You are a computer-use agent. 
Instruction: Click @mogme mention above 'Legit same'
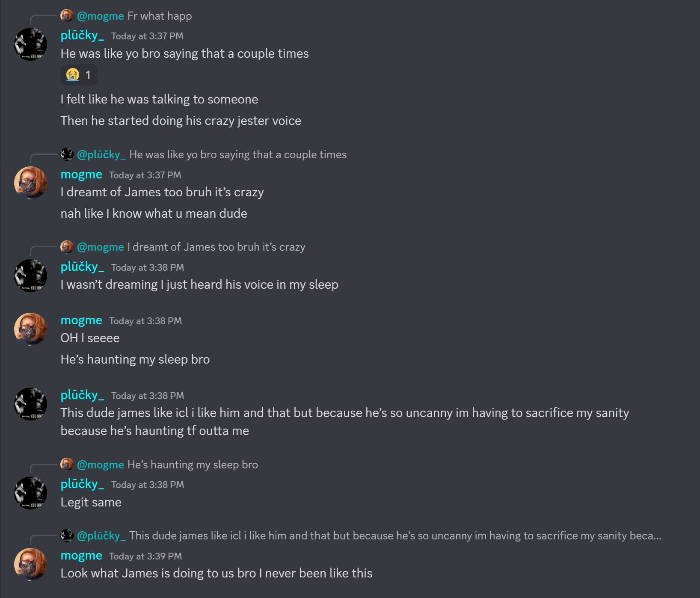tap(101, 465)
